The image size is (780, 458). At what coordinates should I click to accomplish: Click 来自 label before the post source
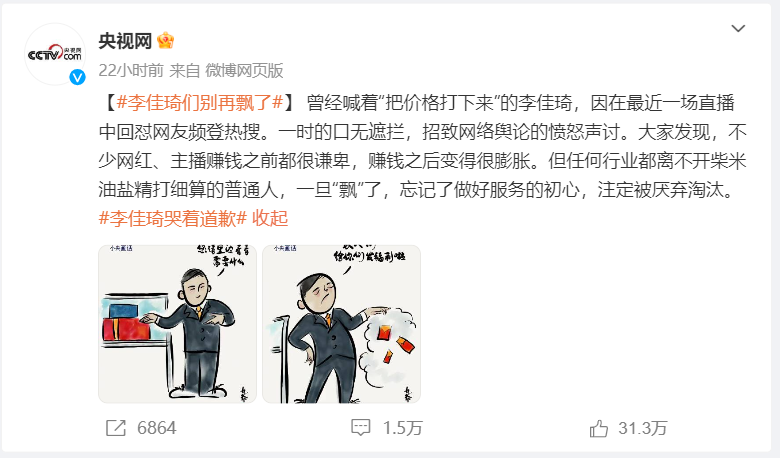(x=185, y=71)
